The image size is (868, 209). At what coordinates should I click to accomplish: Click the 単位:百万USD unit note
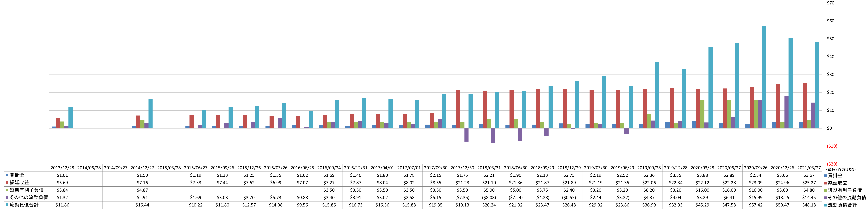(x=841, y=169)
